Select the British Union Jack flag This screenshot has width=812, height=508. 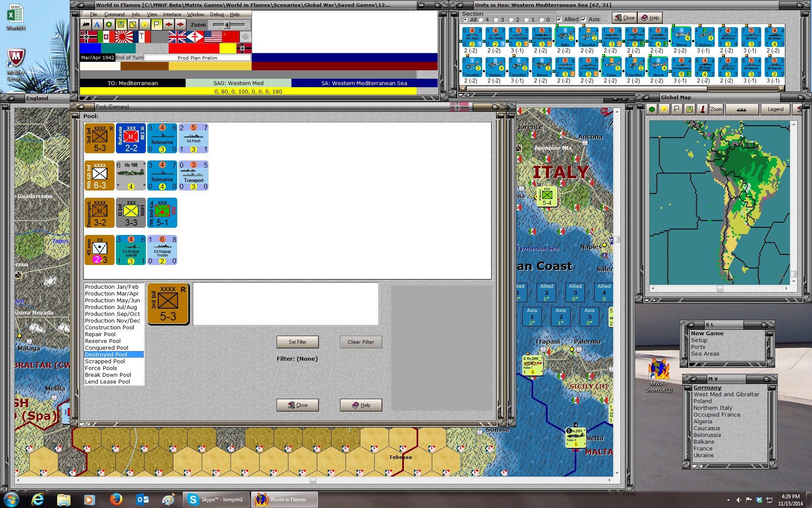click(x=177, y=37)
